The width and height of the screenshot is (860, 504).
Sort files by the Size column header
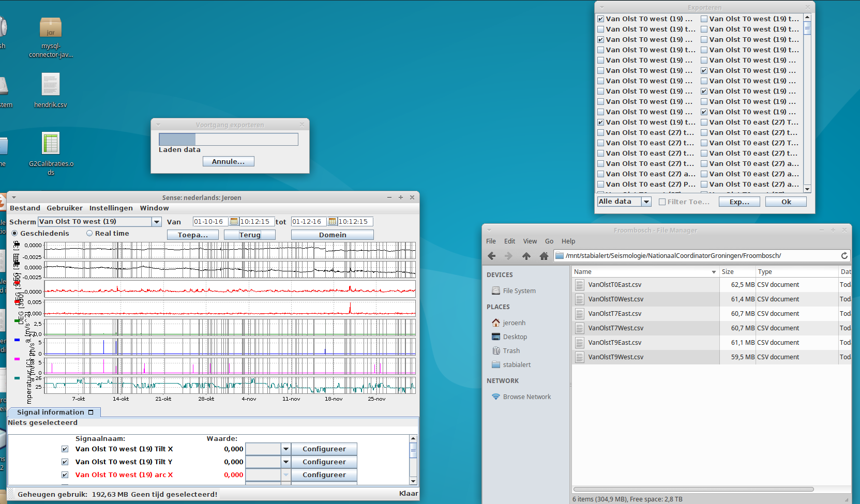click(737, 272)
